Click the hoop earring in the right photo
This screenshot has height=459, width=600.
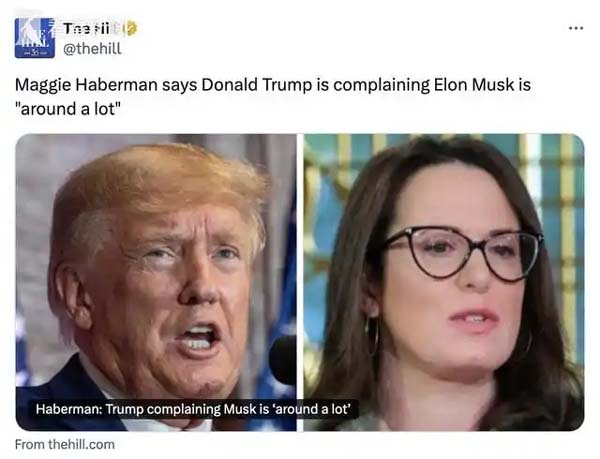point(372,337)
